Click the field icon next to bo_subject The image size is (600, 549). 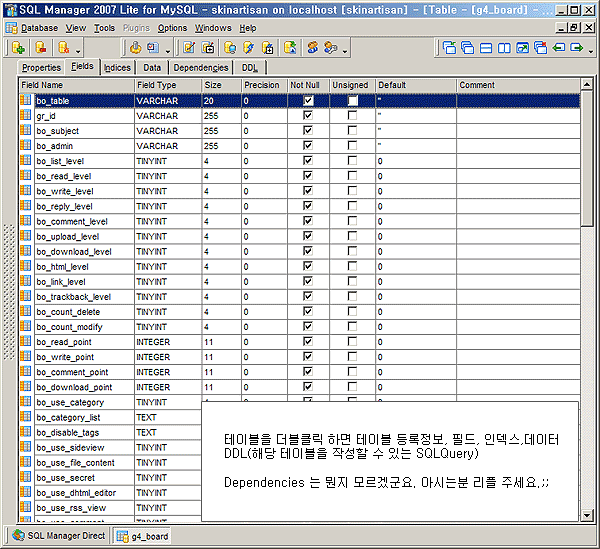click(25, 130)
